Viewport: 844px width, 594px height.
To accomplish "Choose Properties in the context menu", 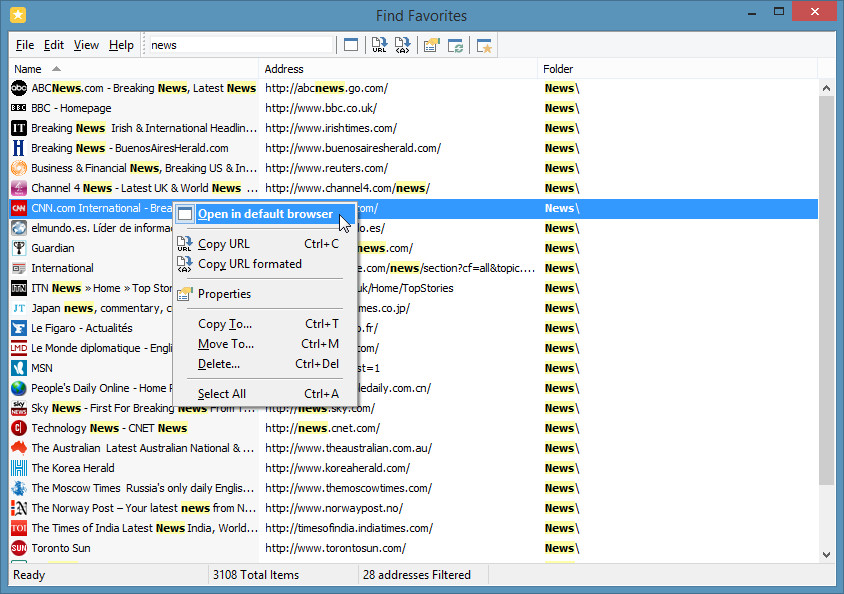I will (x=265, y=294).
